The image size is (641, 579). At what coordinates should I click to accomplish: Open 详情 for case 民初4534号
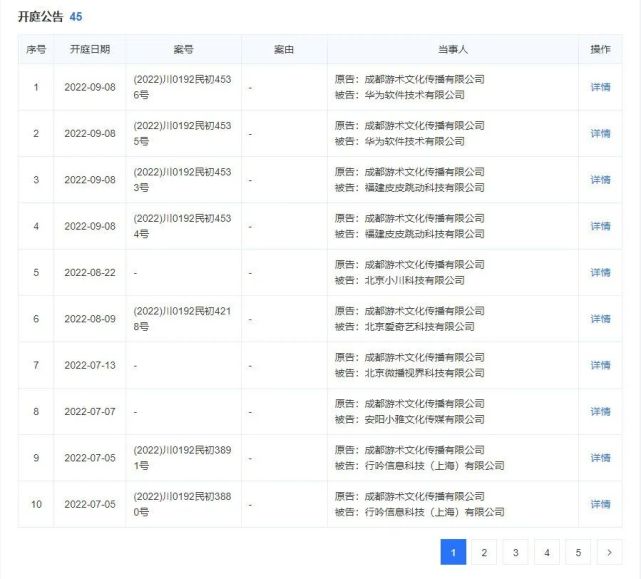click(600, 226)
